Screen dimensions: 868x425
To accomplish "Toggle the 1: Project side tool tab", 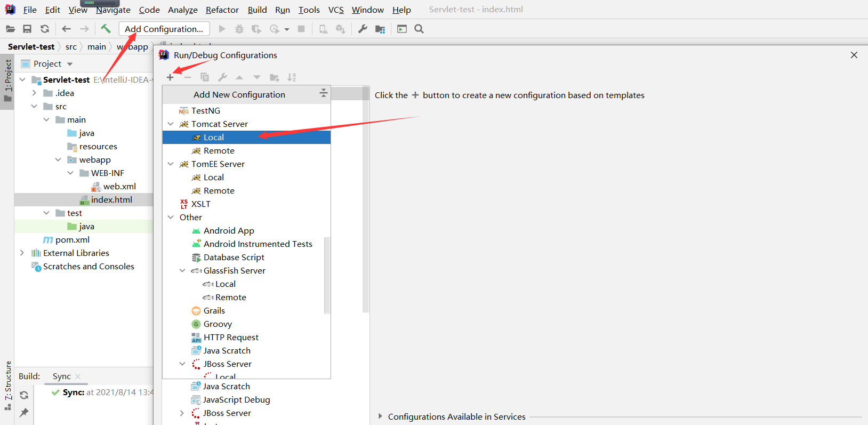I will click(7, 81).
